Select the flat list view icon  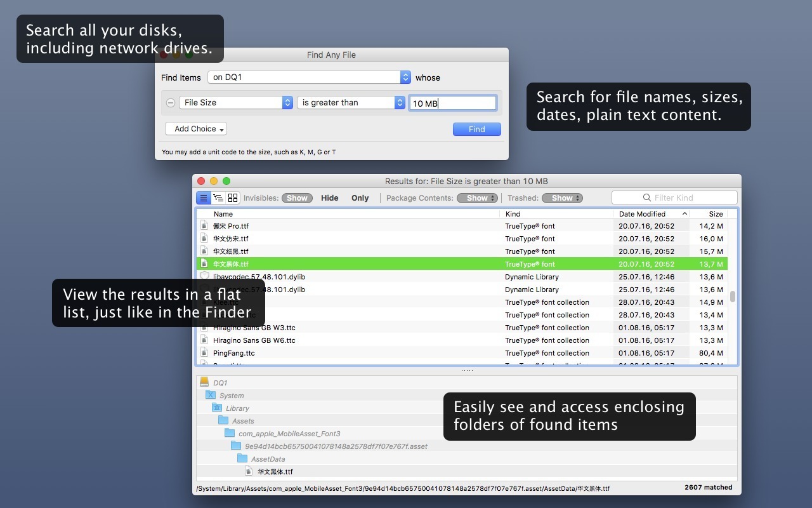click(x=203, y=197)
